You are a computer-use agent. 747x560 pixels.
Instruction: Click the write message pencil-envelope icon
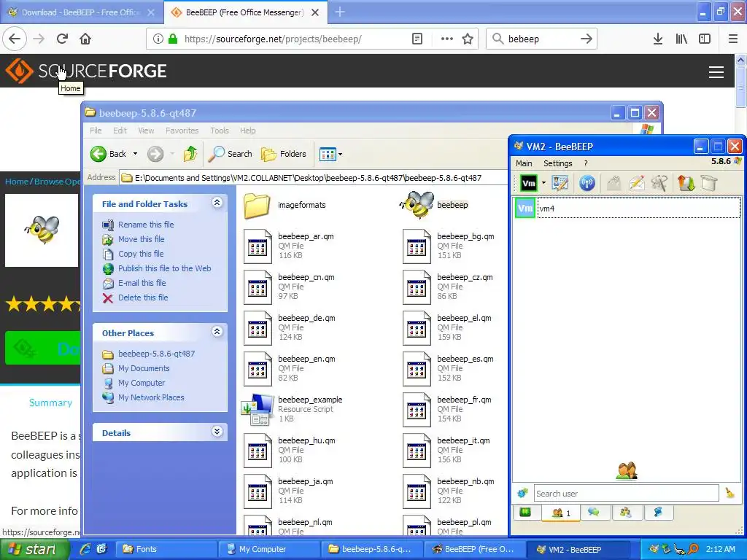click(x=637, y=183)
